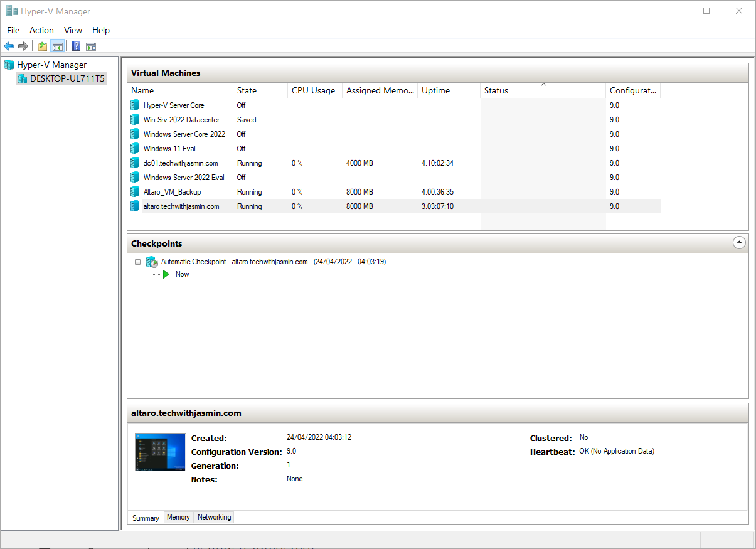The image size is (756, 549).
Task: Sort by the State column header
Action: [x=260, y=90]
